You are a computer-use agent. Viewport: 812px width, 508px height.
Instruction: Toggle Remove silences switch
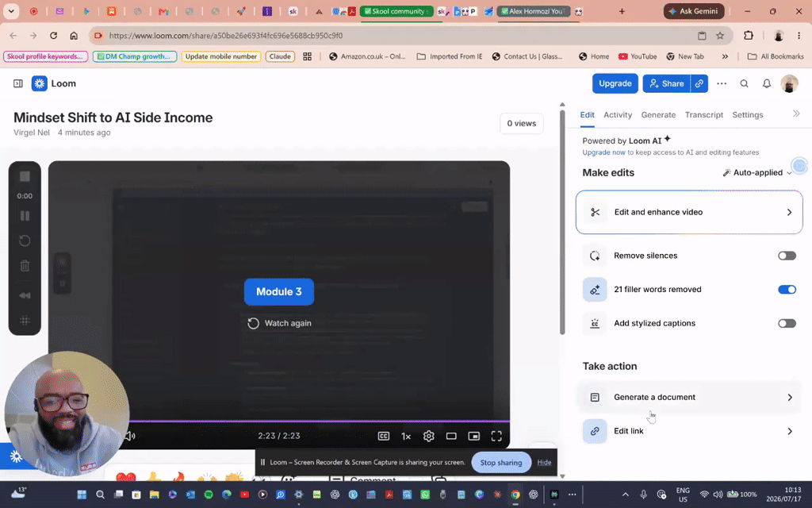(x=787, y=256)
